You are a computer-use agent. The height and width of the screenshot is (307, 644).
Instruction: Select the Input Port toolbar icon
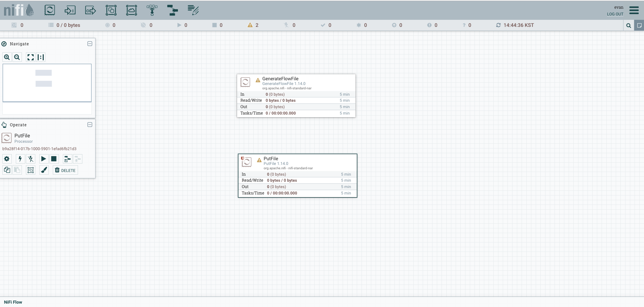pyautogui.click(x=70, y=10)
